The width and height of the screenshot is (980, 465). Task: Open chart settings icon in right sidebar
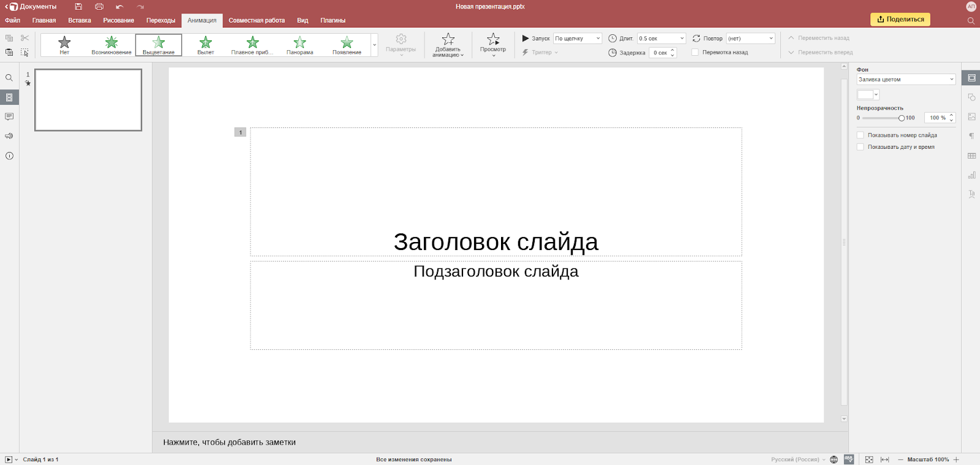tap(971, 175)
